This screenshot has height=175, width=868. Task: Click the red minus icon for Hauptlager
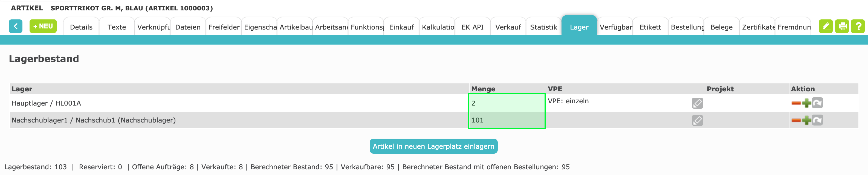click(796, 103)
